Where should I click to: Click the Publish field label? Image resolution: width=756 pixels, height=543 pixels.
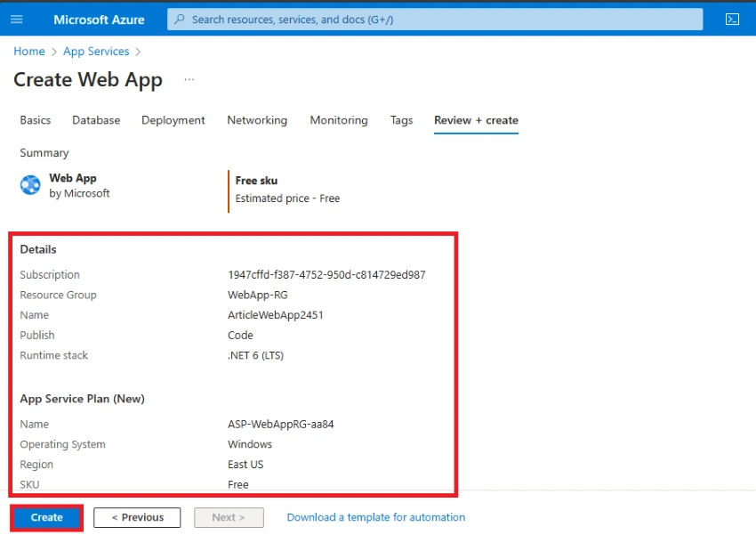click(x=37, y=335)
